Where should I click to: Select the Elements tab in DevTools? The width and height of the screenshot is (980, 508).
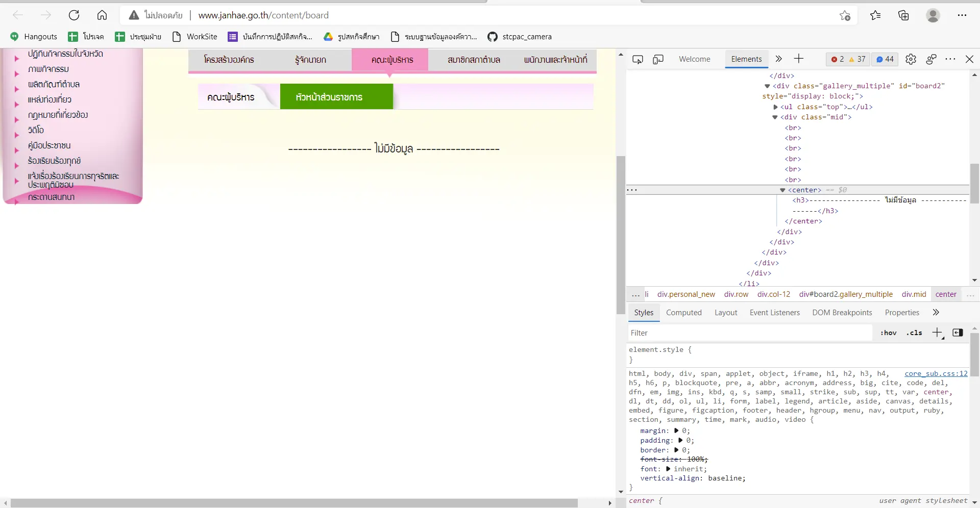click(746, 59)
